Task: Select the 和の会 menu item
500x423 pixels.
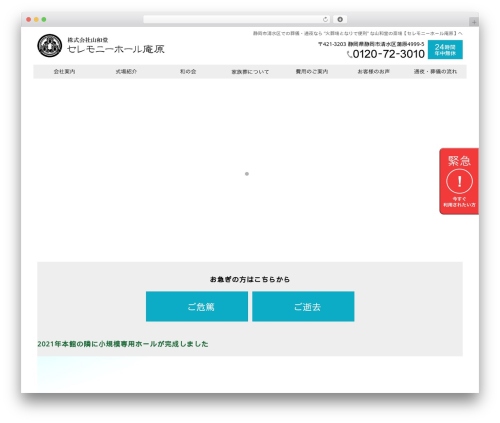Action: [x=188, y=72]
